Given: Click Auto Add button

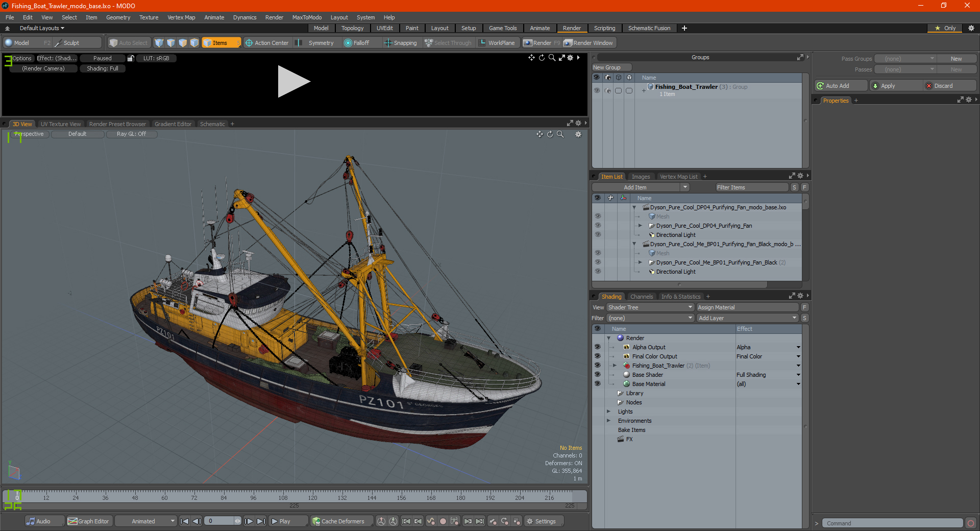Looking at the screenshot, I should click(841, 86).
